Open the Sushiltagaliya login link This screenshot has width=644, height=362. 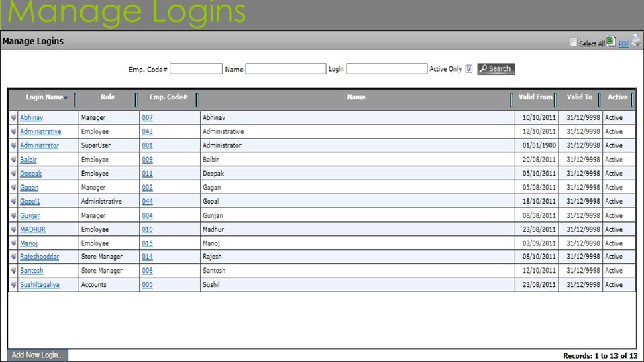40,285
